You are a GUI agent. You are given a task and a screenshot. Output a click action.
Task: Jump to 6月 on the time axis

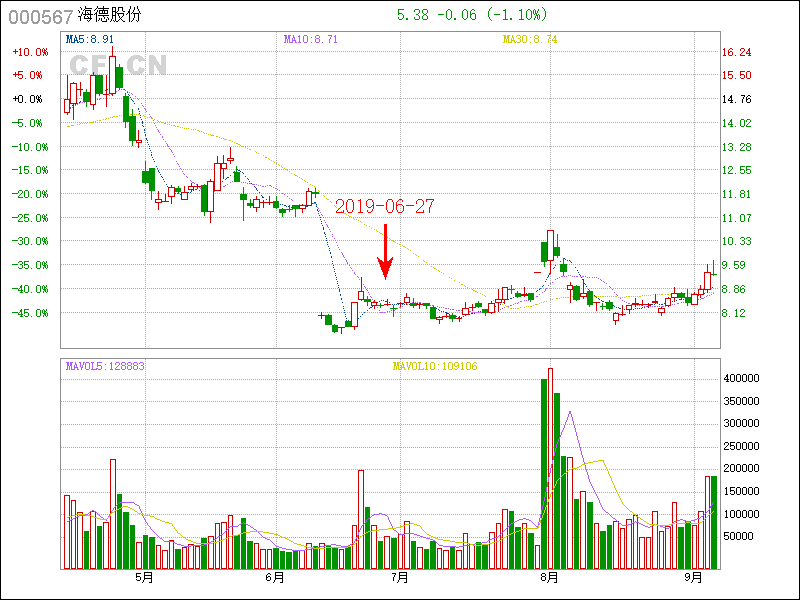[275, 577]
